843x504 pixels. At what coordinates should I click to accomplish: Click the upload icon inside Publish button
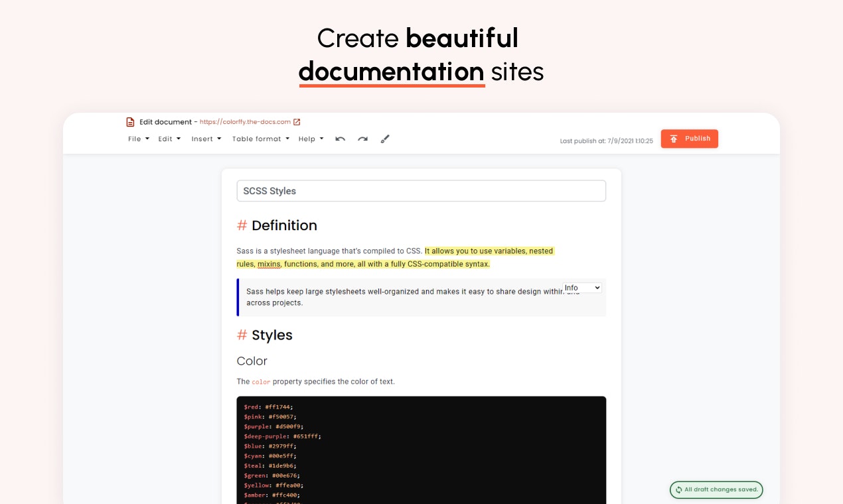[673, 139]
